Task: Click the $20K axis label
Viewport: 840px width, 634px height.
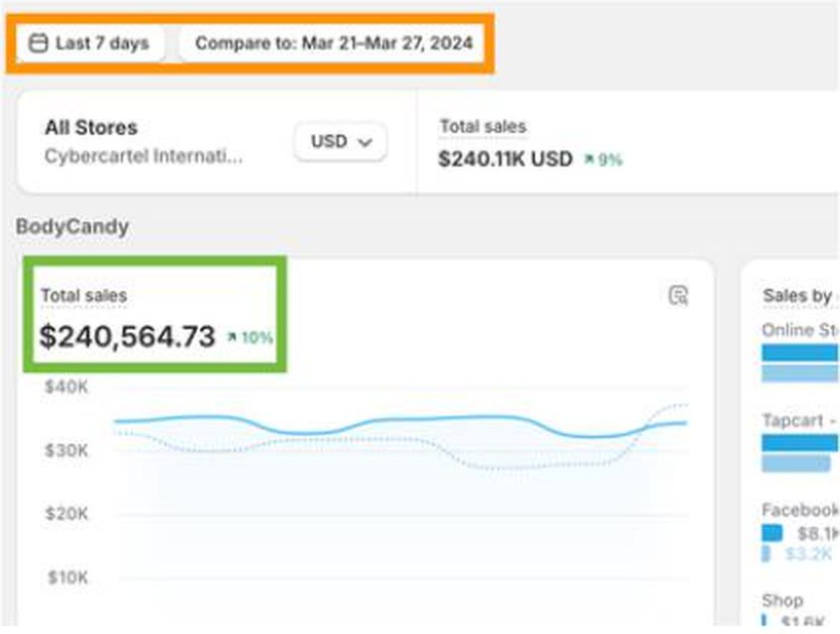Action: pos(66,514)
